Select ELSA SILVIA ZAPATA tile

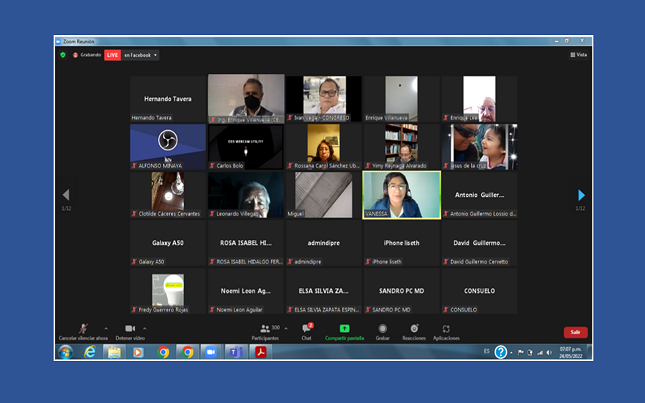(x=324, y=291)
